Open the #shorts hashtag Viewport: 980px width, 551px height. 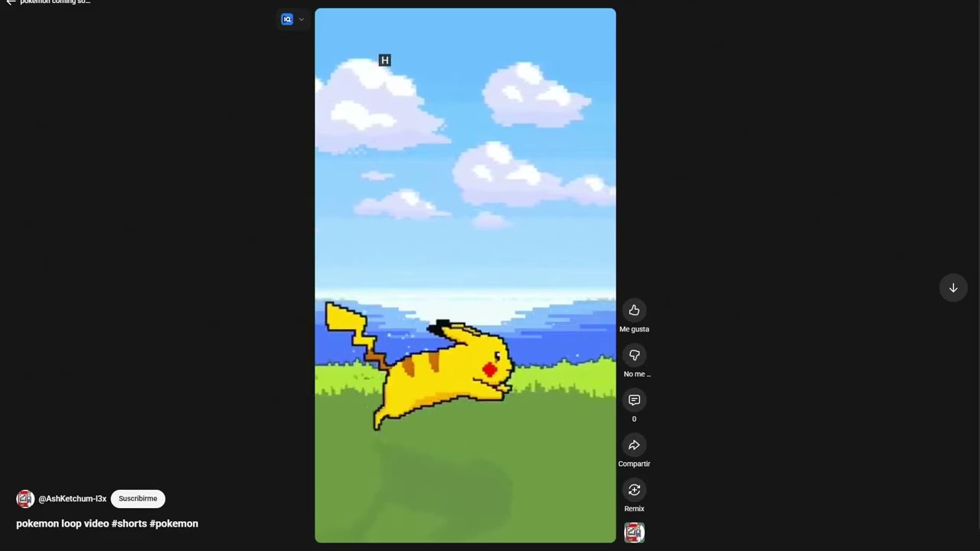click(x=129, y=523)
